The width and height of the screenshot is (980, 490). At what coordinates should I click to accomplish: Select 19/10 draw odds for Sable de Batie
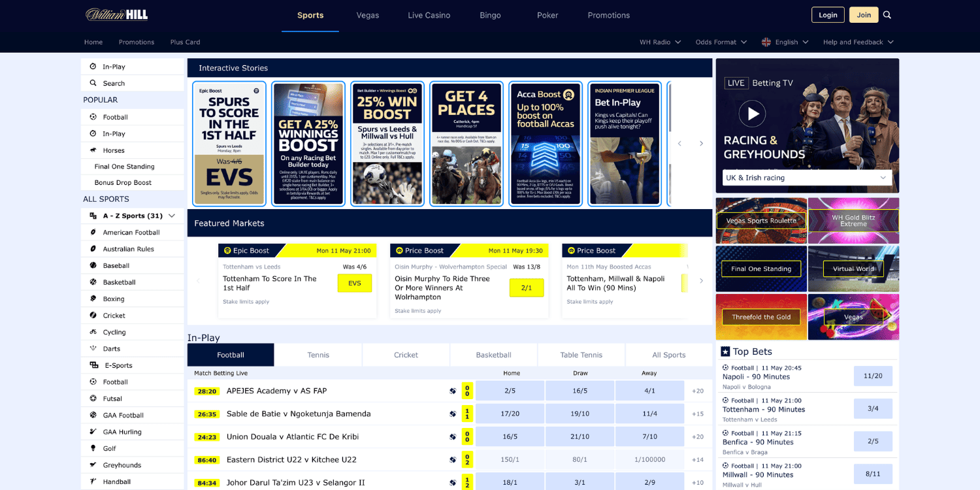[580, 414]
